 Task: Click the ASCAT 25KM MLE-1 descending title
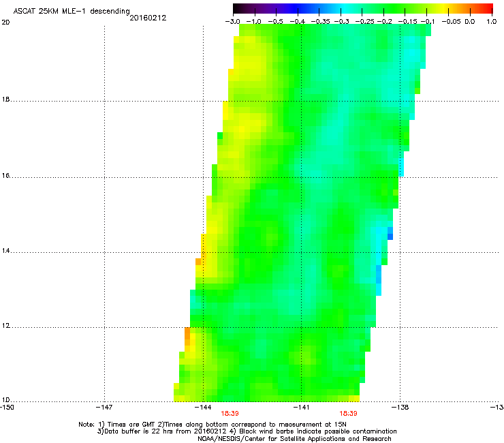pyautogui.click(x=72, y=12)
